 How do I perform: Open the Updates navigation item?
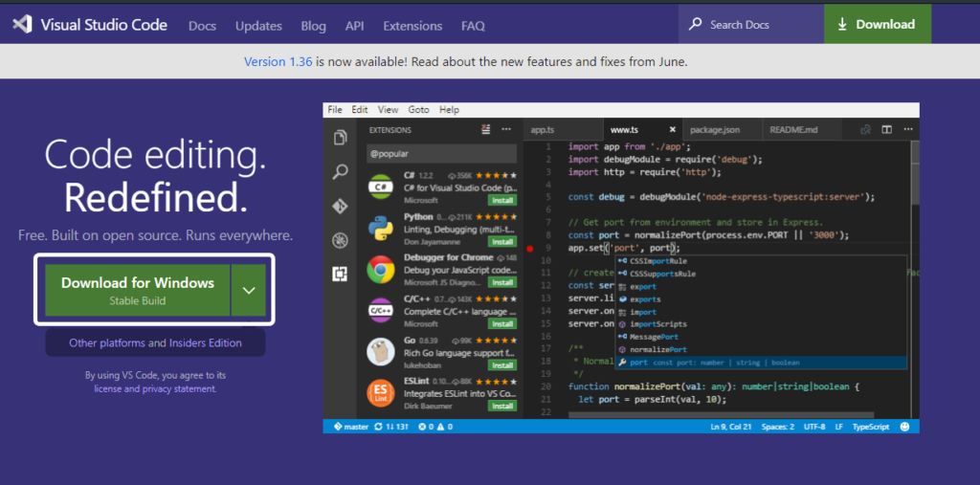258,26
